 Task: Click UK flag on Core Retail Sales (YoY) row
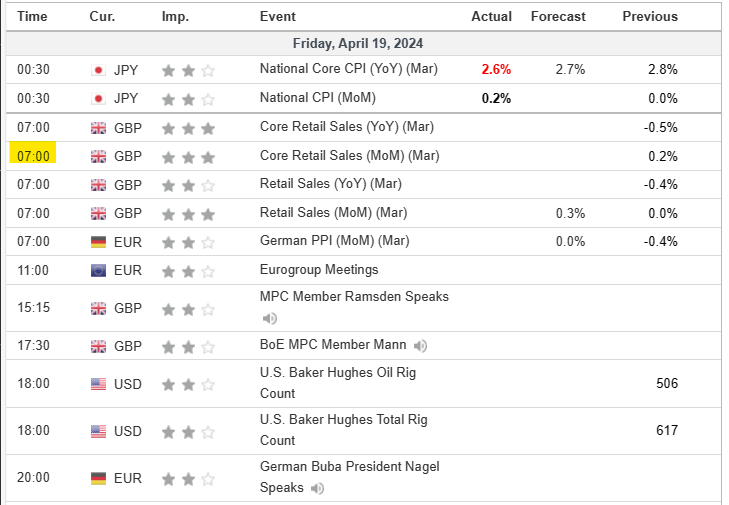coord(98,128)
